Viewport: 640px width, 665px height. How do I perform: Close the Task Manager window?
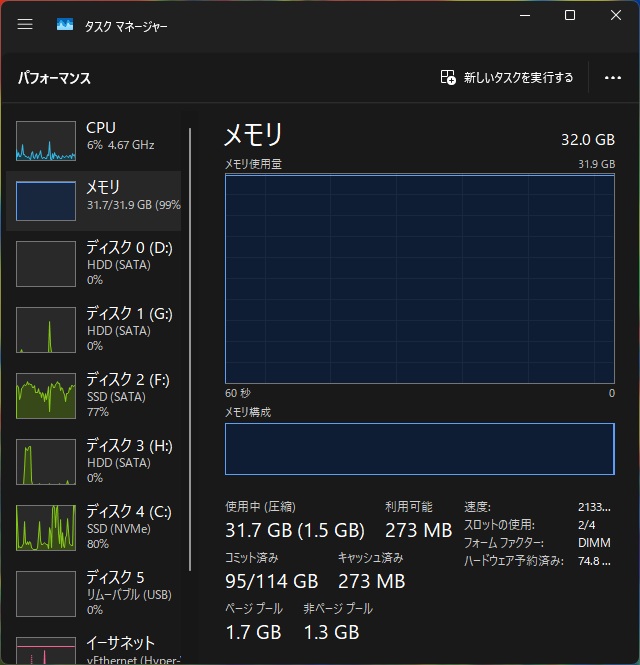(x=615, y=15)
